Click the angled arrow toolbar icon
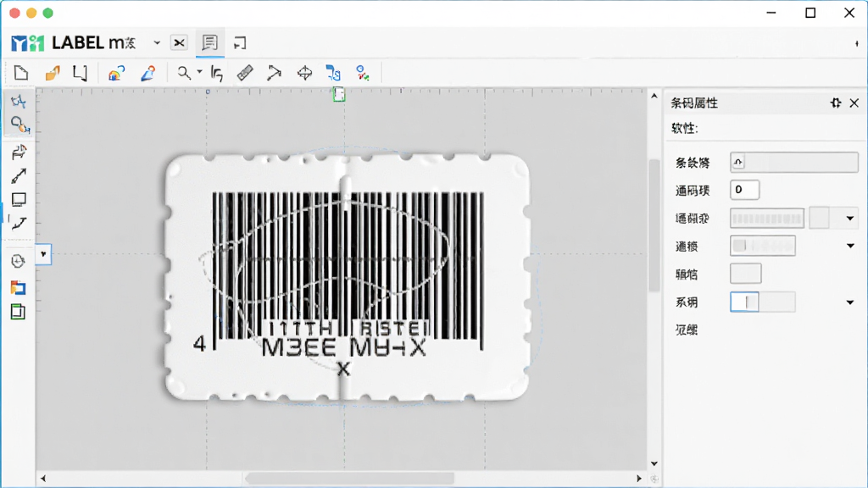 [x=274, y=73]
